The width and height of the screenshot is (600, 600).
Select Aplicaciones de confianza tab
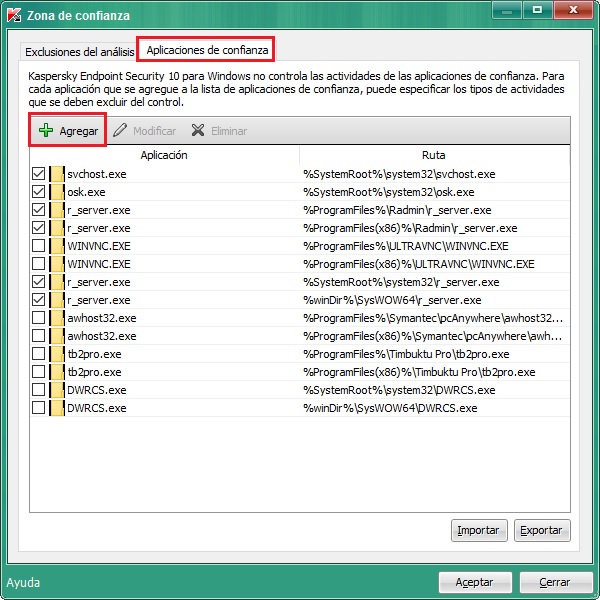[x=207, y=50]
